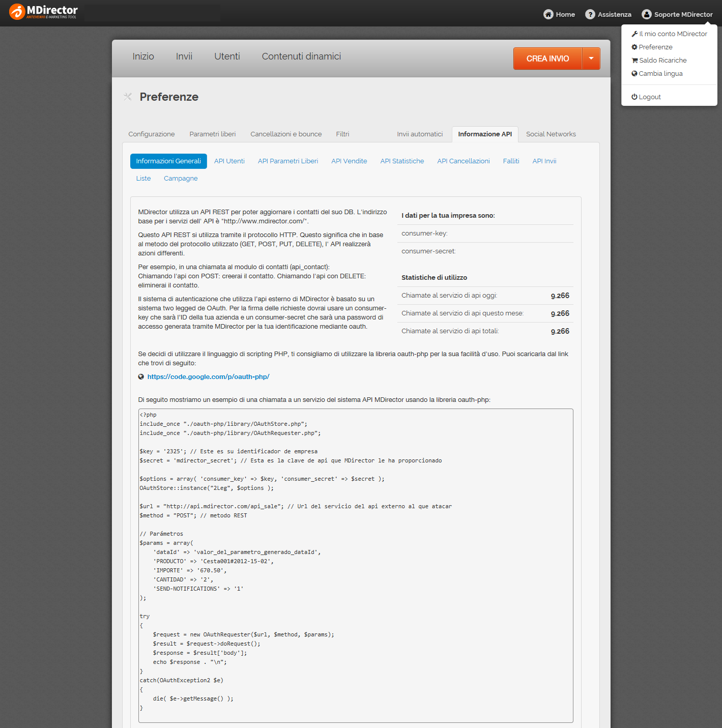Screen dimensions: 722x728
Task: Click the Assistenza question mark icon
Action: click(x=590, y=14)
